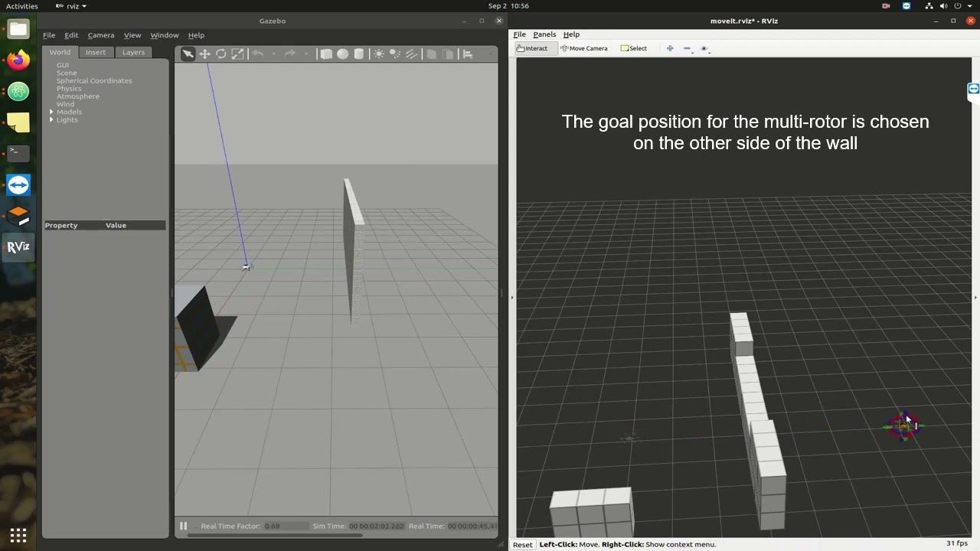This screenshot has width=980, height=551.
Task: Open the eye tool-options dropdown in RViz
Action: point(705,48)
